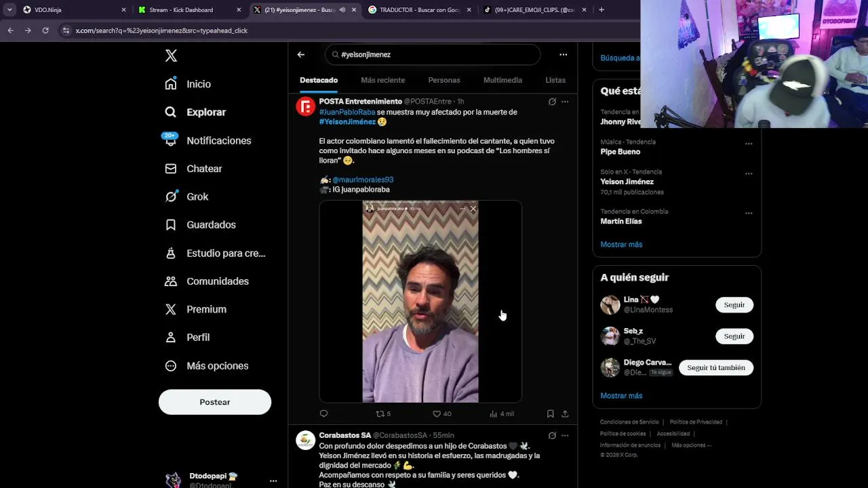Open more options for Martín Elías trend

coord(749,213)
